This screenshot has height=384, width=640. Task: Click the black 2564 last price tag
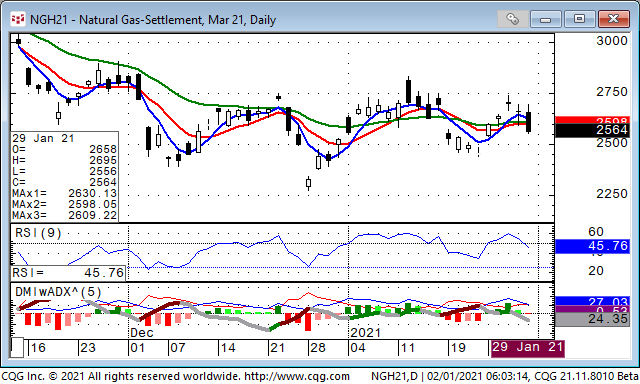click(x=592, y=131)
